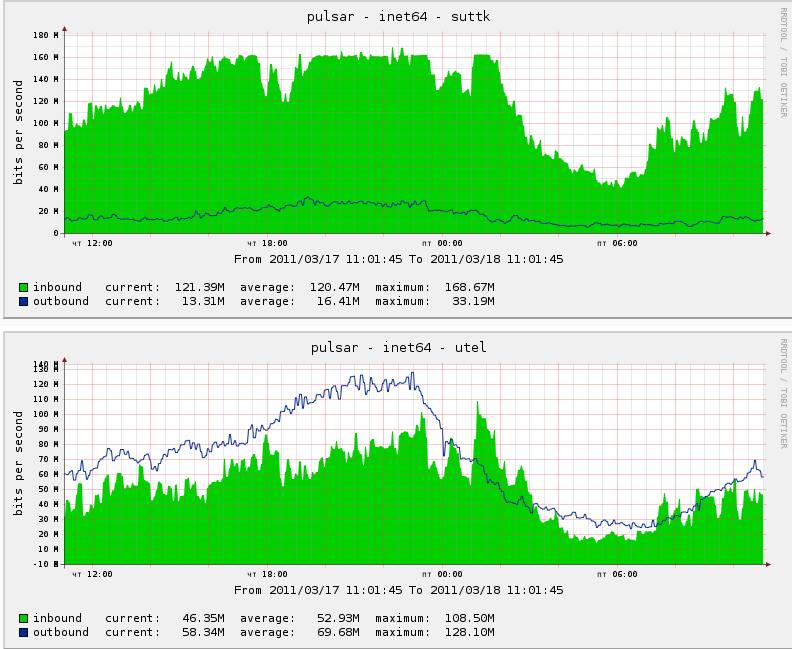
Task: Click the date range text under suttk graph
Action: click(x=398, y=259)
